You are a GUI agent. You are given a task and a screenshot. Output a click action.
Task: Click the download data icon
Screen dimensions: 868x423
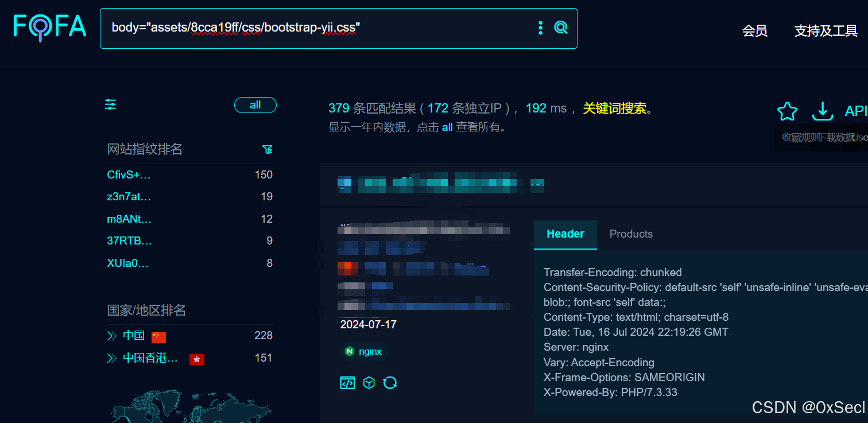(x=823, y=111)
